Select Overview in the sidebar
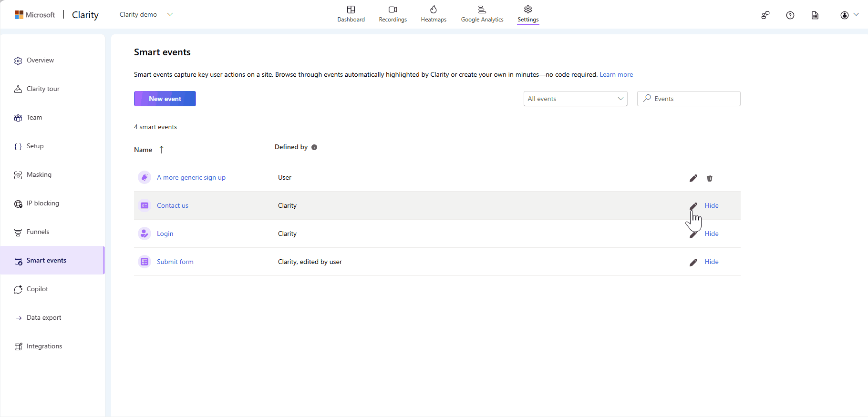This screenshot has height=417, width=868. (52, 61)
